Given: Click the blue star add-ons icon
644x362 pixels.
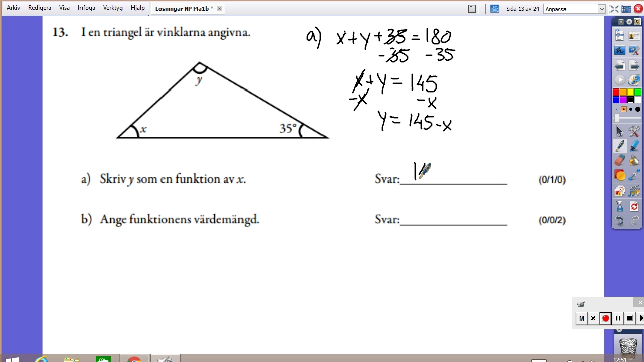Looking at the screenshot, I should [x=494, y=9].
